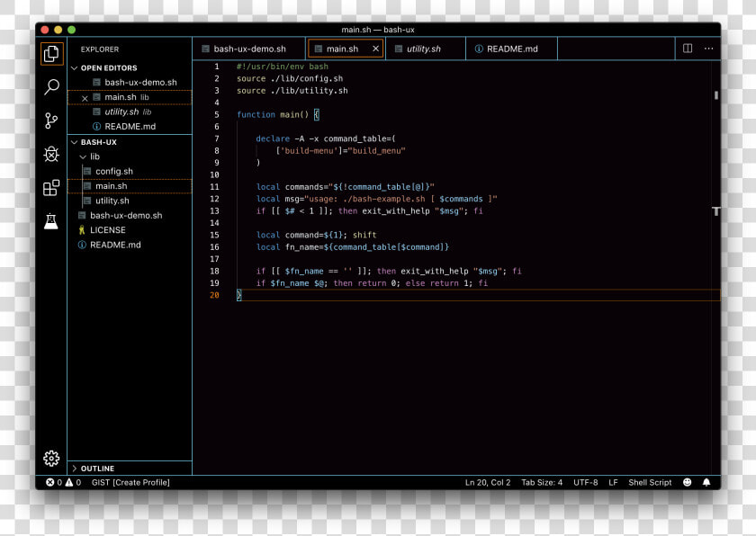Click GIST [Create Profile] in status bar
Image resolution: width=756 pixels, height=536 pixels.
(x=130, y=482)
